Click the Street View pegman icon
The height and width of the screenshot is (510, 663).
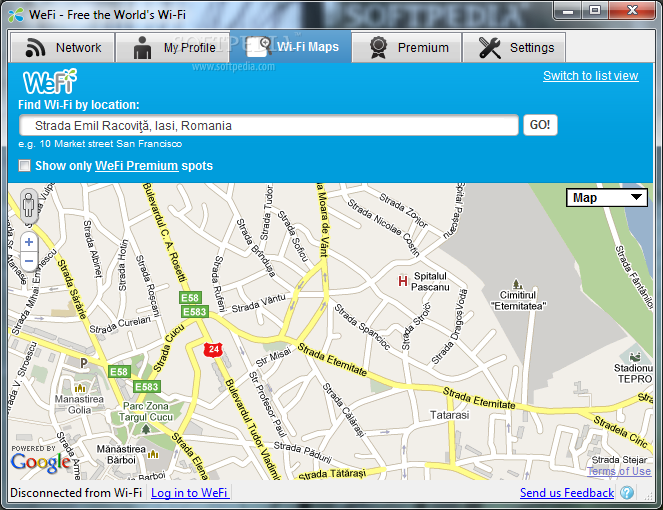pos(29,206)
